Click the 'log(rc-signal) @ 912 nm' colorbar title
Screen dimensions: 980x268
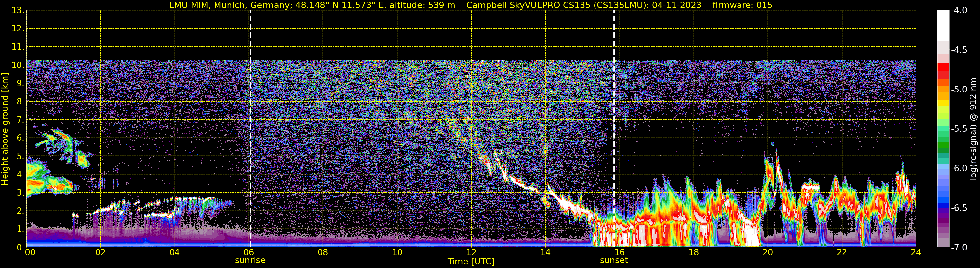(973, 129)
